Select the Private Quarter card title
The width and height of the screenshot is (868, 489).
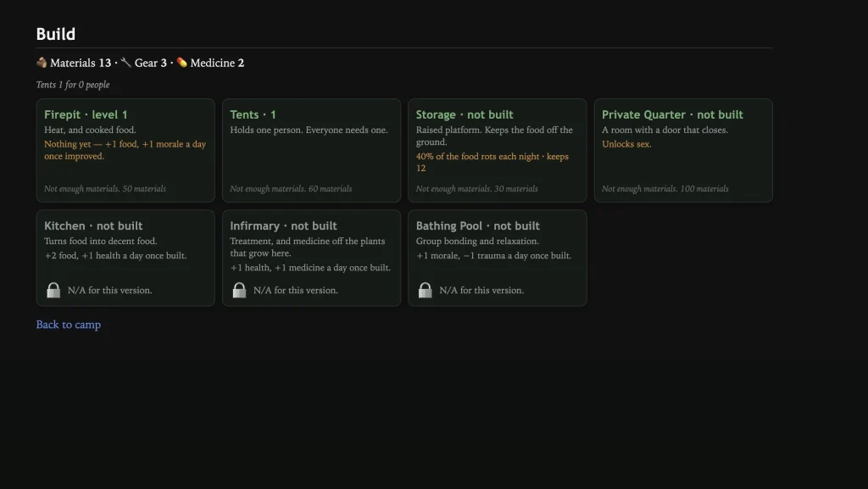coord(672,114)
